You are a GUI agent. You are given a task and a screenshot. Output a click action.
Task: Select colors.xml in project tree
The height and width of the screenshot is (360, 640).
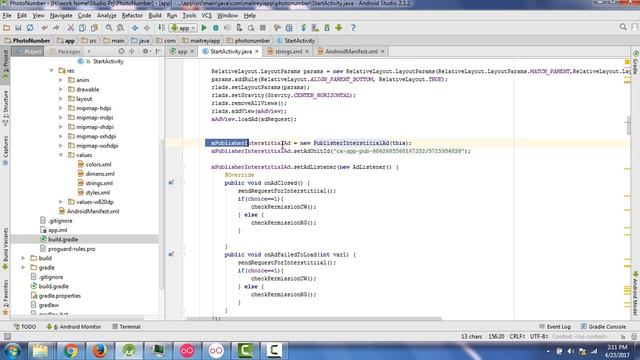(94, 164)
